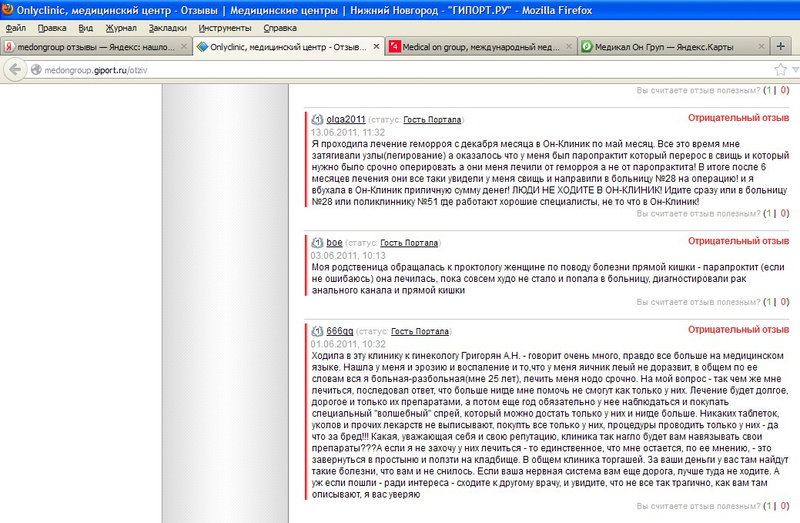This screenshot has width=800, height=523.
Task: Vote helpful (green 1) on 666qq review
Action: [x=768, y=506]
